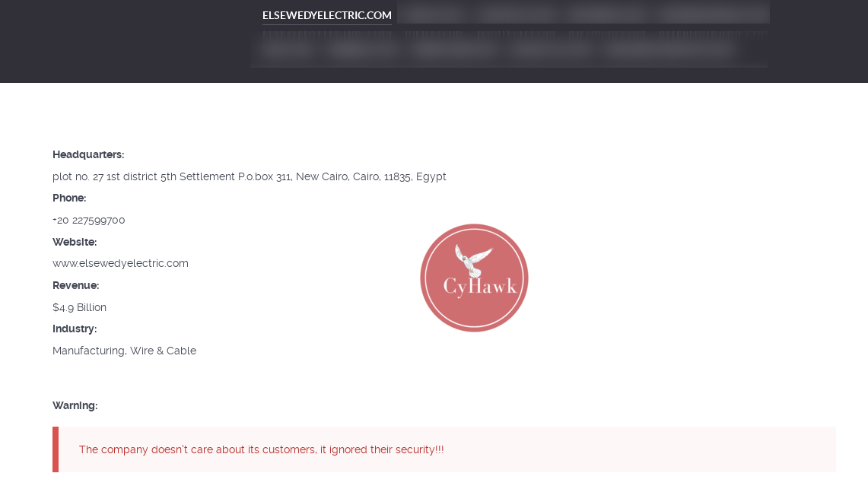This screenshot has height=489, width=868.
Task: Select the +20 227599700 phone number
Action: (88, 220)
